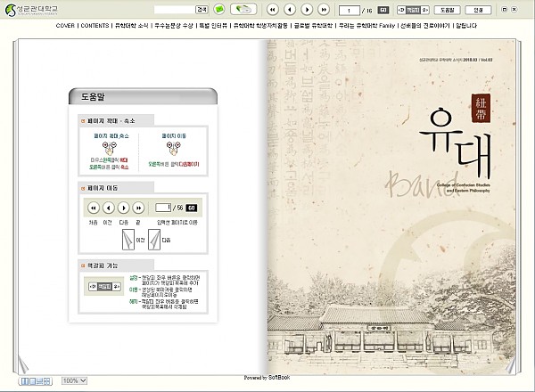Screen dimensions: 535x392
Task: Open the 유학대학 학생자치활동 menu item
Action: (x=260, y=26)
